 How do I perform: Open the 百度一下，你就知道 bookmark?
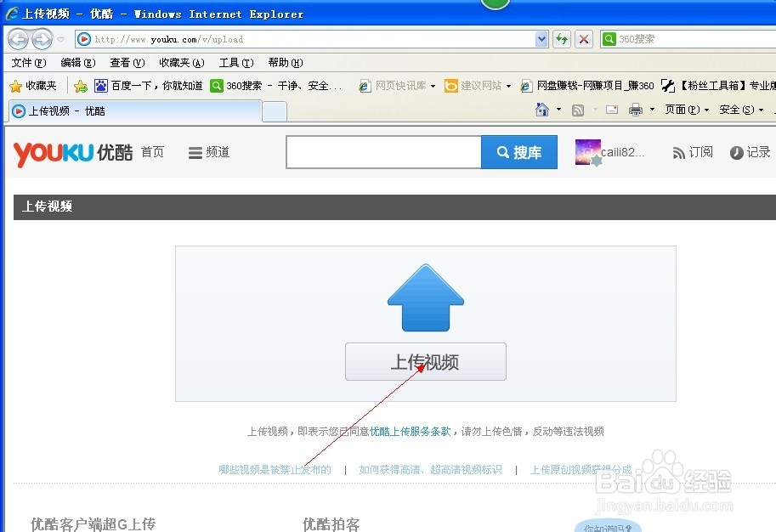[149, 86]
